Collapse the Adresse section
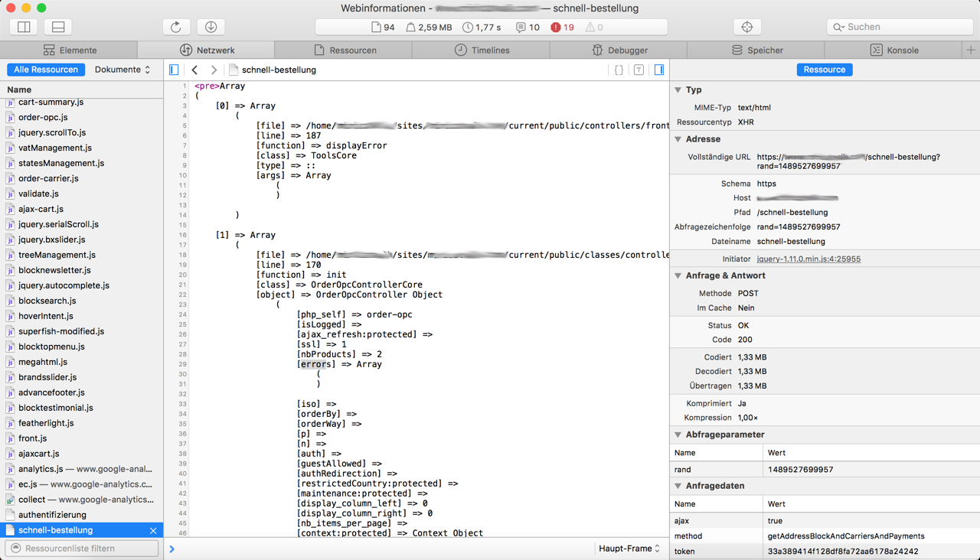The image size is (980, 560). tap(678, 139)
